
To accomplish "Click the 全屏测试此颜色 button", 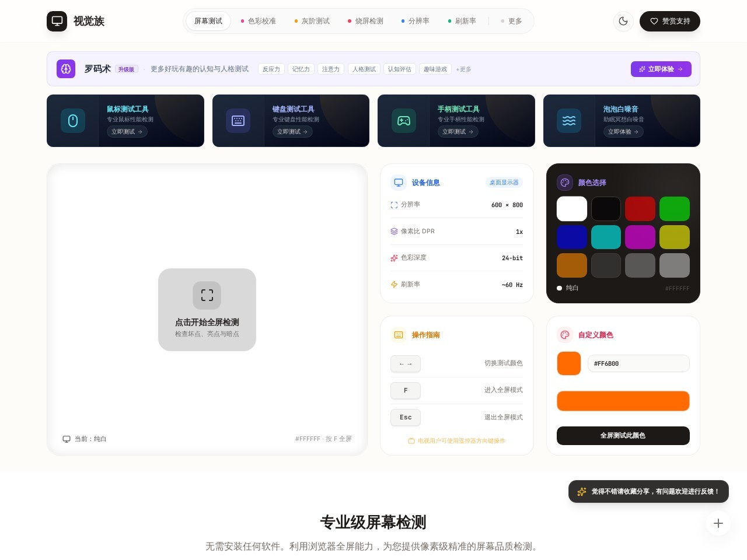I will coord(623,436).
